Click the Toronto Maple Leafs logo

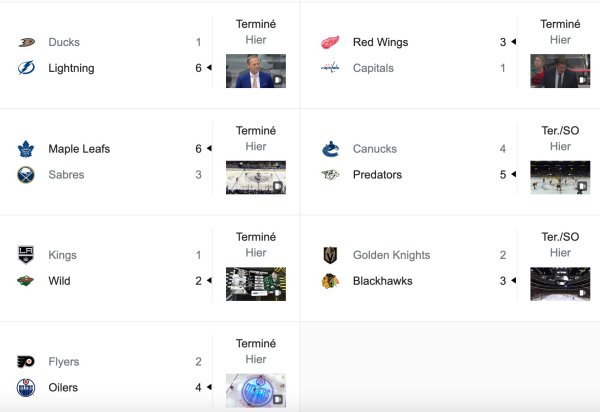pos(26,149)
